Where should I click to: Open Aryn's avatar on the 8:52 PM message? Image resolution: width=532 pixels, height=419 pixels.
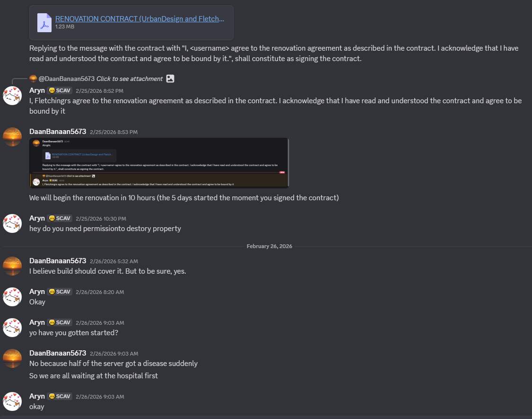[x=12, y=96]
